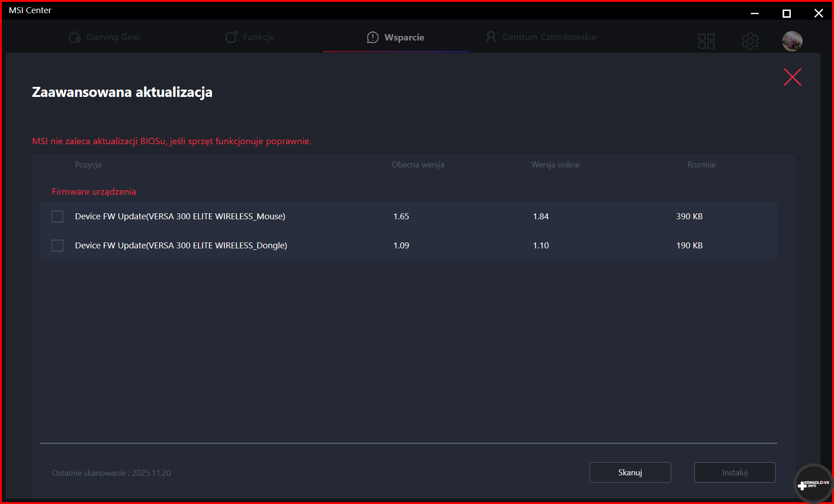Switch to the Gaming Gear tab
834x504 pixels.
click(x=113, y=37)
